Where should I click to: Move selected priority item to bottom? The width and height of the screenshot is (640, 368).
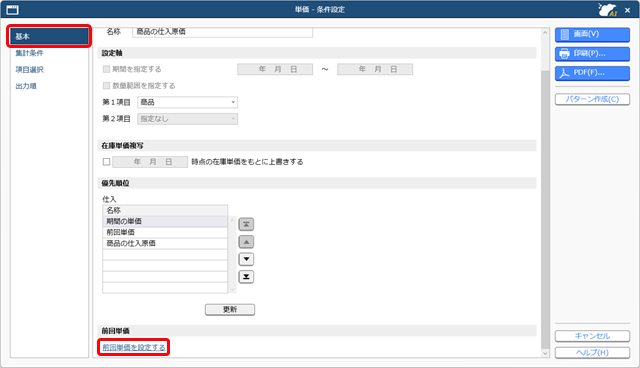tap(246, 277)
